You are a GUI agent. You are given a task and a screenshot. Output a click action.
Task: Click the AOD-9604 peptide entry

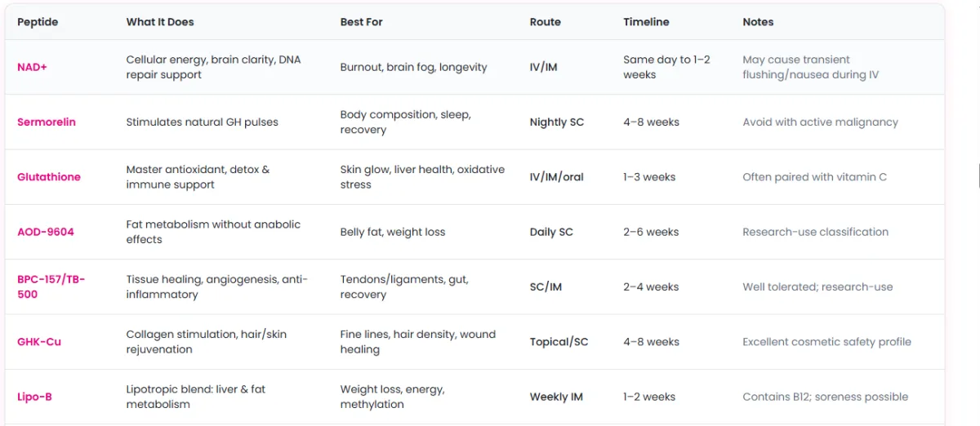[x=46, y=232]
